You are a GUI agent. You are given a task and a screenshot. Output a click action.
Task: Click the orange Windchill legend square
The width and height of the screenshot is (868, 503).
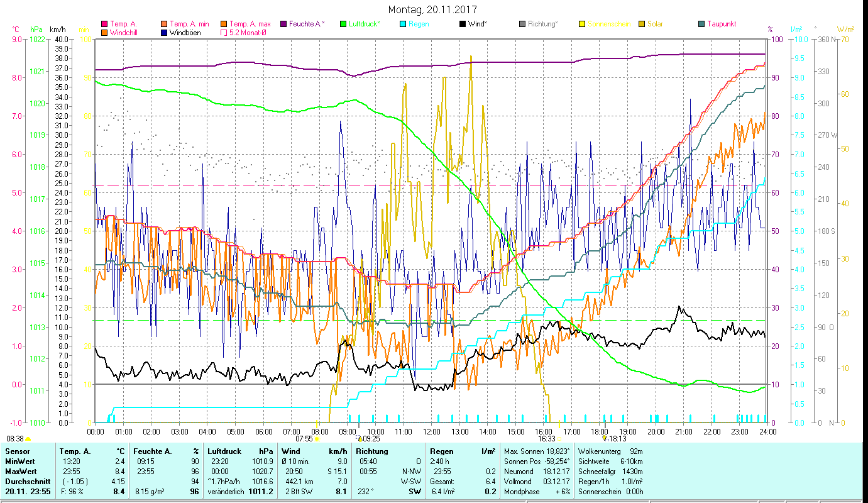pos(104,33)
